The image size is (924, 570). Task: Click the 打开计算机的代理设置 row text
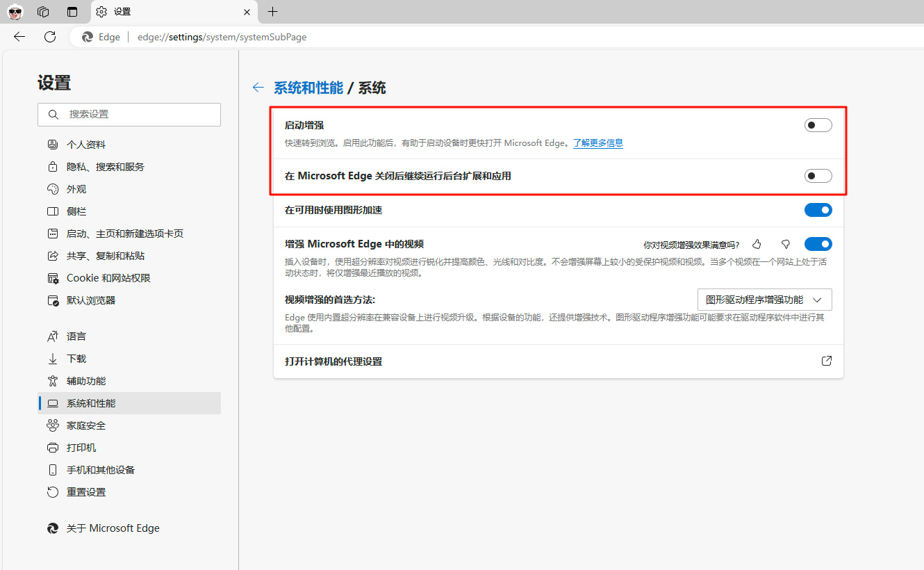pyautogui.click(x=333, y=361)
